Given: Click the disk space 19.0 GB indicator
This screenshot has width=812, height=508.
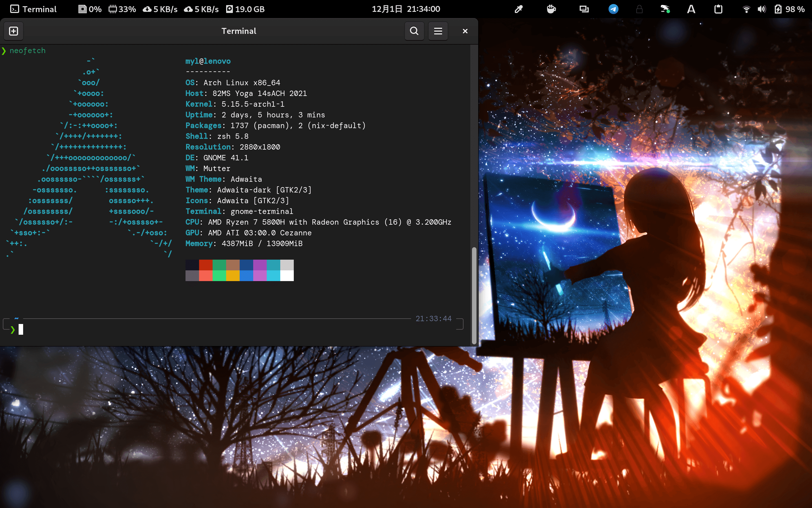Looking at the screenshot, I should 245,9.
